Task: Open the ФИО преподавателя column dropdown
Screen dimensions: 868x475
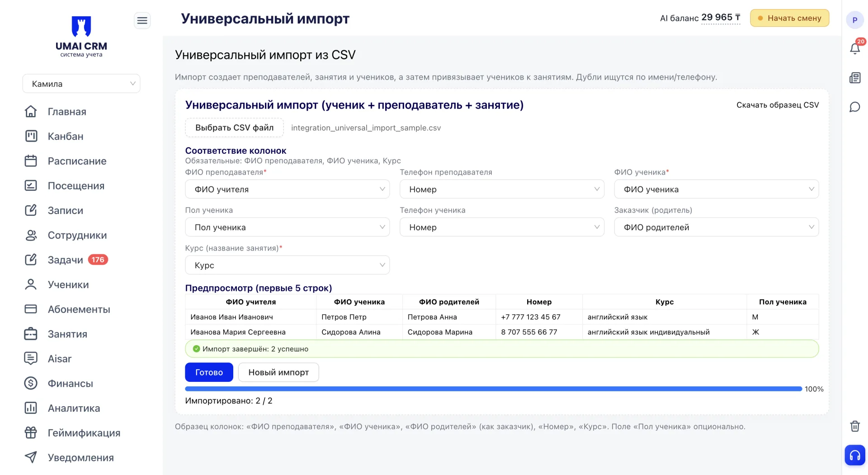Action: tap(288, 189)
